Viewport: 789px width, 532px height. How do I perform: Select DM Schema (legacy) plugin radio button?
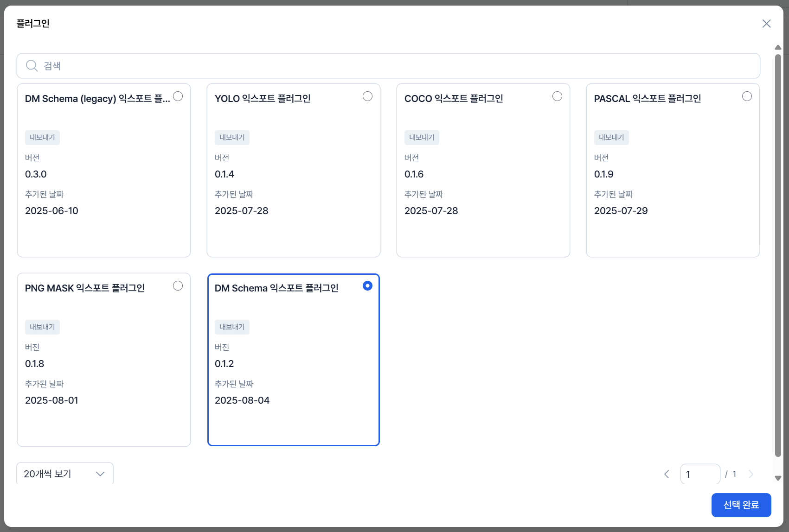click(178, 96)
